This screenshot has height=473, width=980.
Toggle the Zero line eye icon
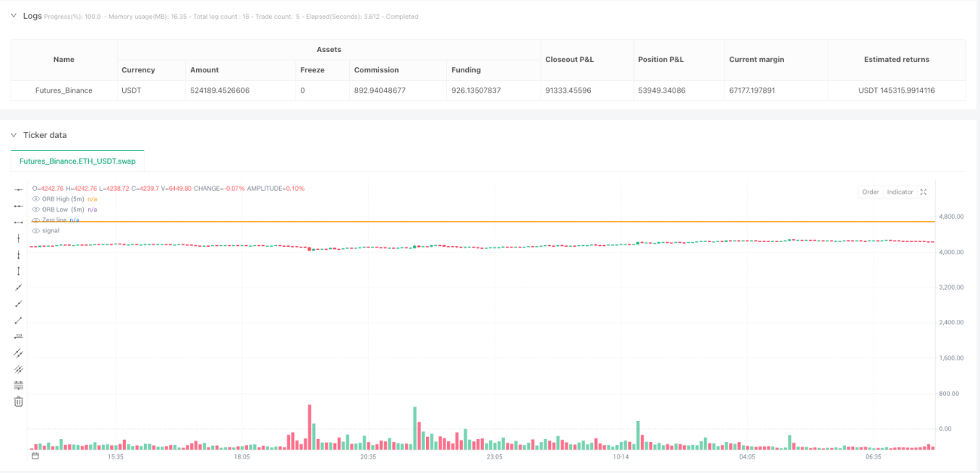[x=36, y=220]
